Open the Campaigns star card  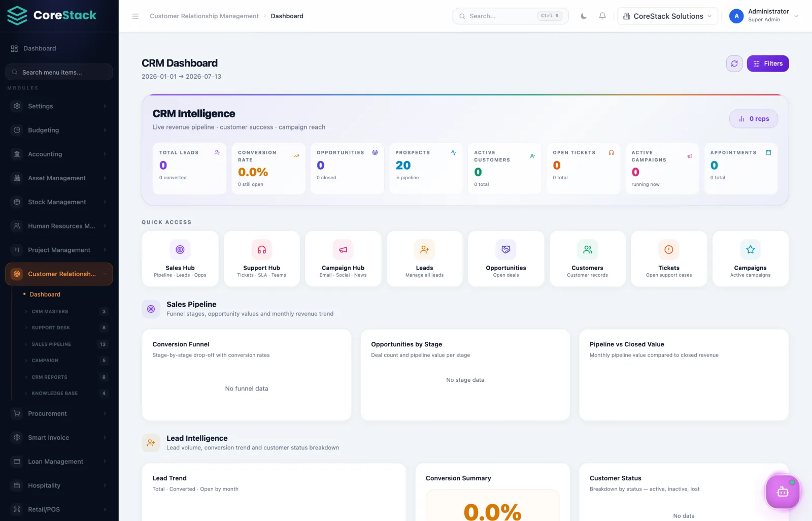[751, 259]
